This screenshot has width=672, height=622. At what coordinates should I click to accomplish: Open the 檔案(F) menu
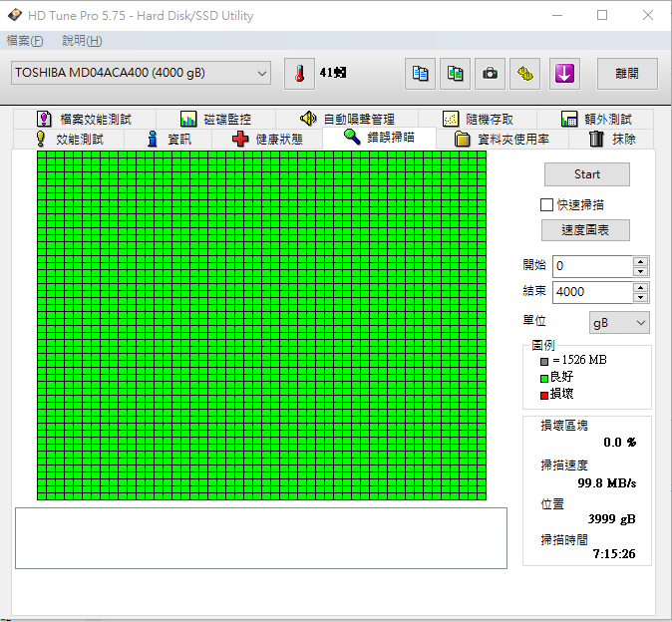[x=25, y=41]
